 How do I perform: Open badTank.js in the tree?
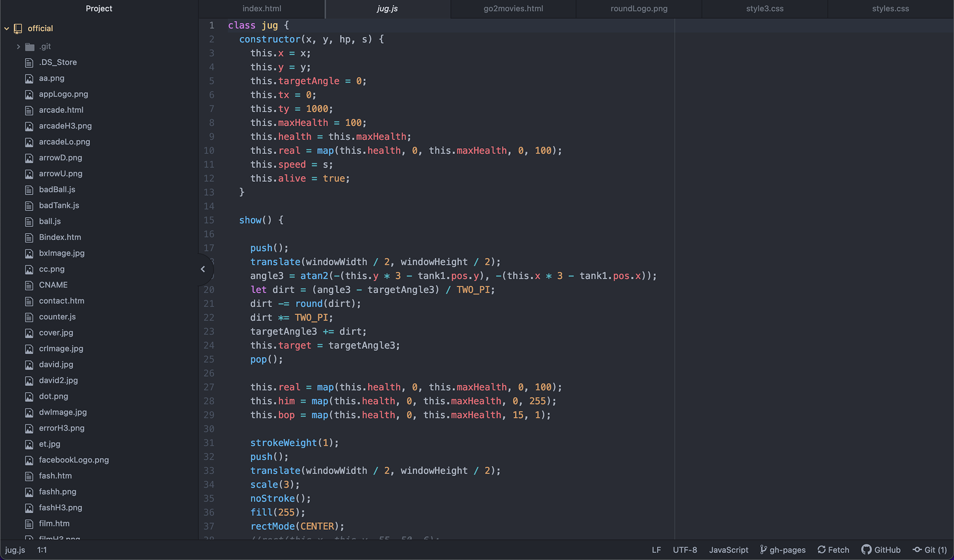tap(59, 206)
